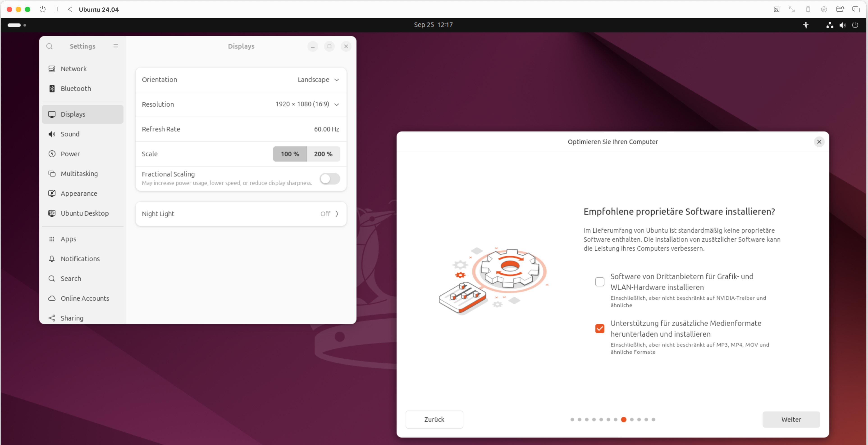Click the Appearance icon in sidebar

click(x=52, y=194)
